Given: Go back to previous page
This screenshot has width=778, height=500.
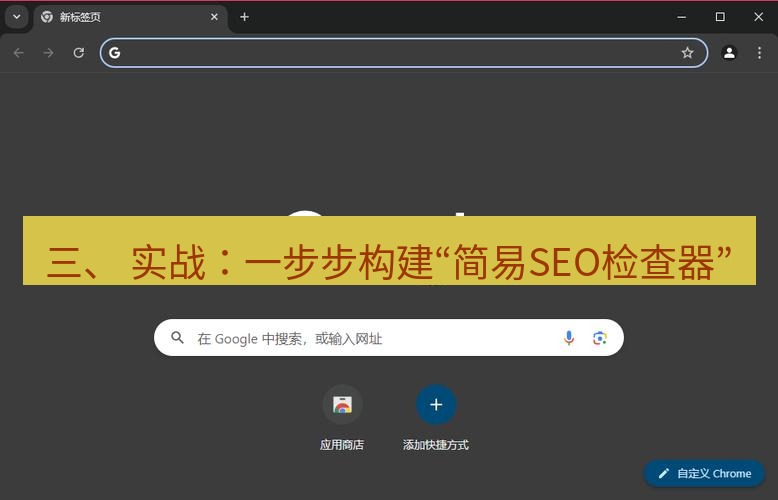Looking at the screenshot, I should [18, 53].
